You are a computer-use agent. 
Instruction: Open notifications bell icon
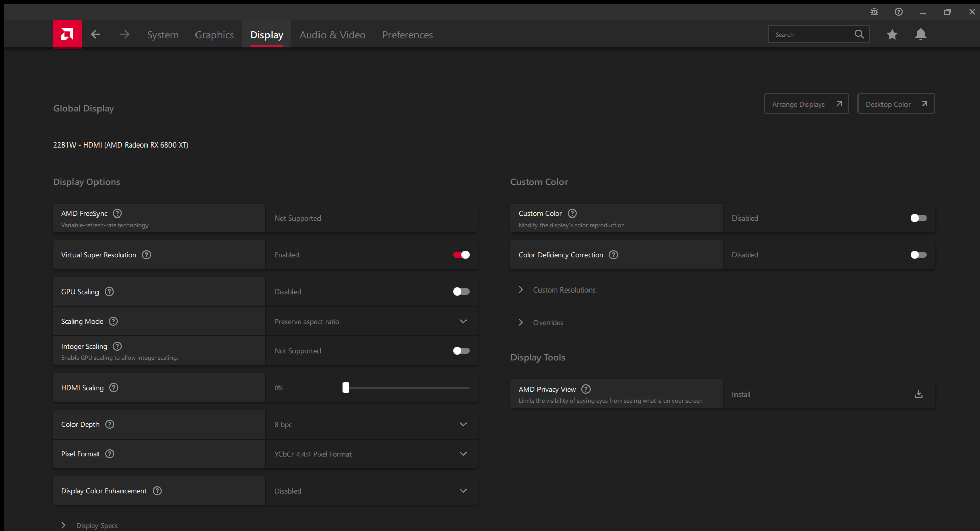click(x=920, y=34)
